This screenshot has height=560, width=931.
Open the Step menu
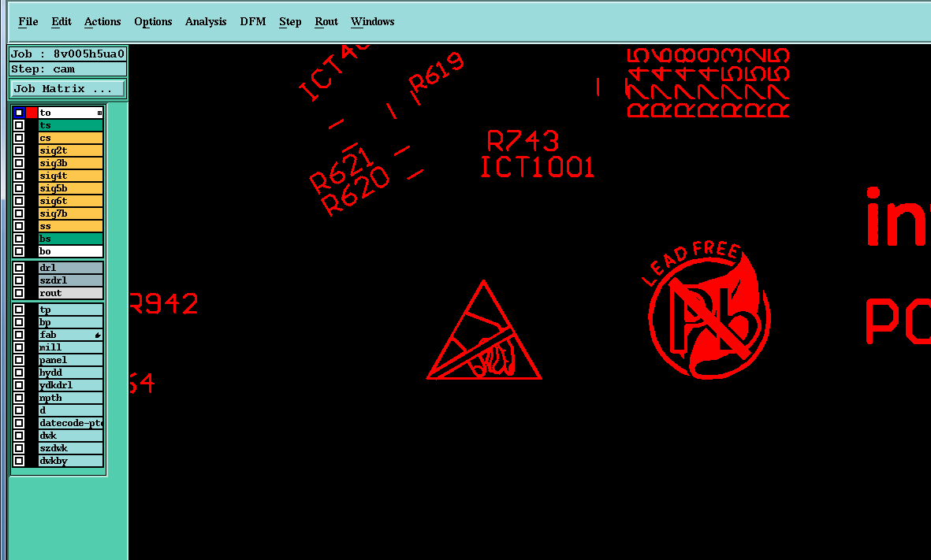coord(290,22)
